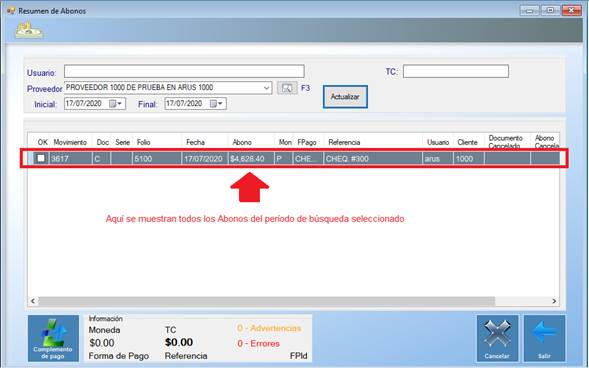Select the reference cell CHEQ. #300
Viewport: 589px width, 368px height.
(x=373, y=158)
